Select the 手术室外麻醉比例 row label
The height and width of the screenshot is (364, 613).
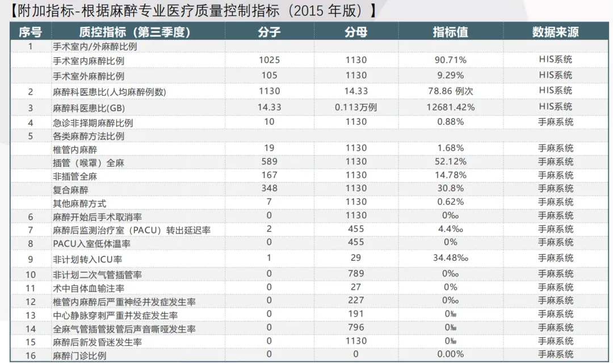(x=89, y=76)
